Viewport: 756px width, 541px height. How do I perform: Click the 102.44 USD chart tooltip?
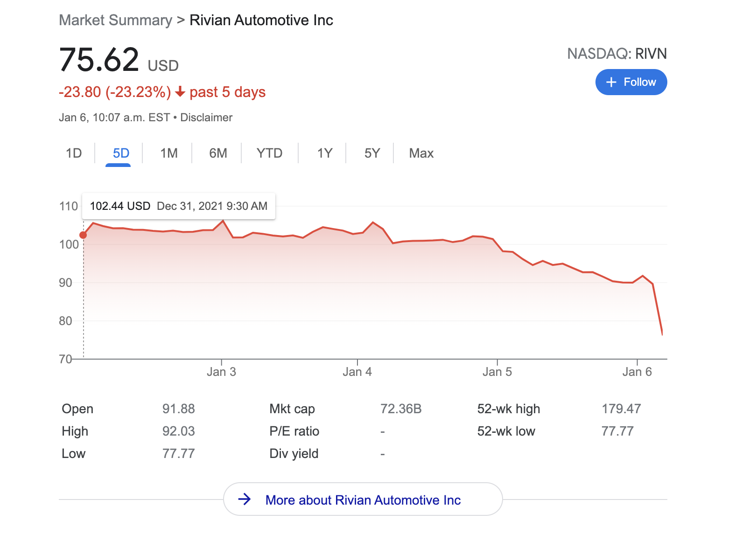[x=179, y=206]
